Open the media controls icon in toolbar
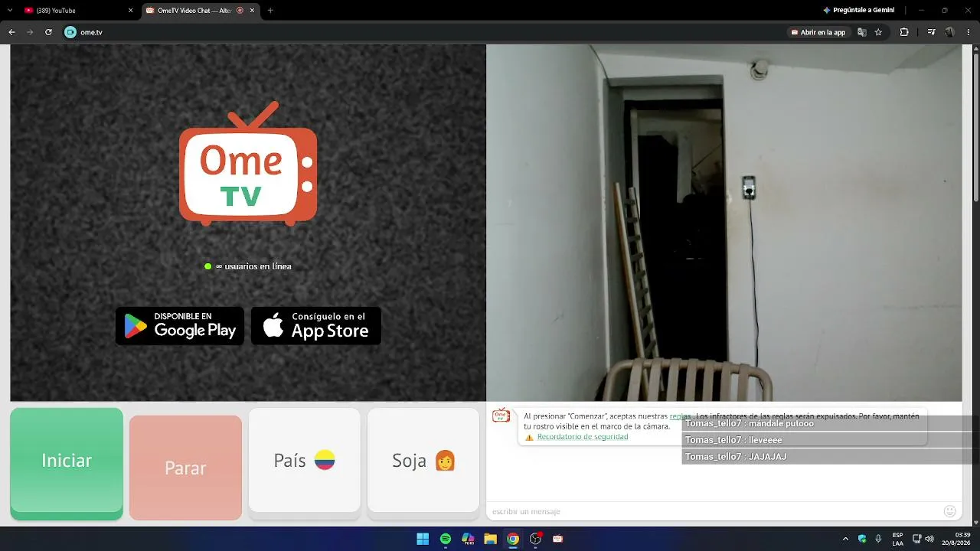 tap(931, 32)
